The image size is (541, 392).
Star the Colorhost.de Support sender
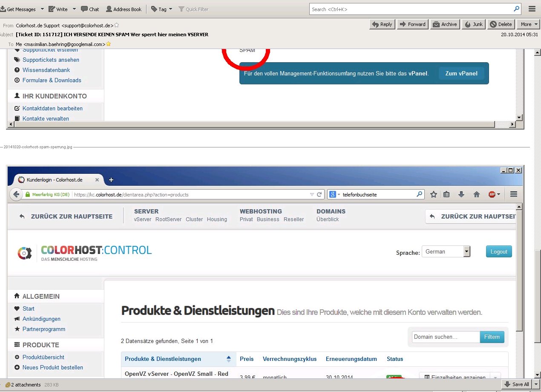[x=117, y=25]
